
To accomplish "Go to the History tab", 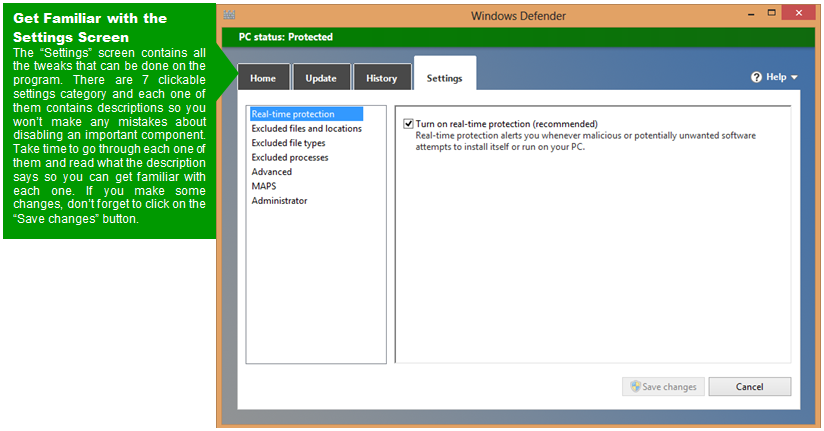I will (382, 78).
